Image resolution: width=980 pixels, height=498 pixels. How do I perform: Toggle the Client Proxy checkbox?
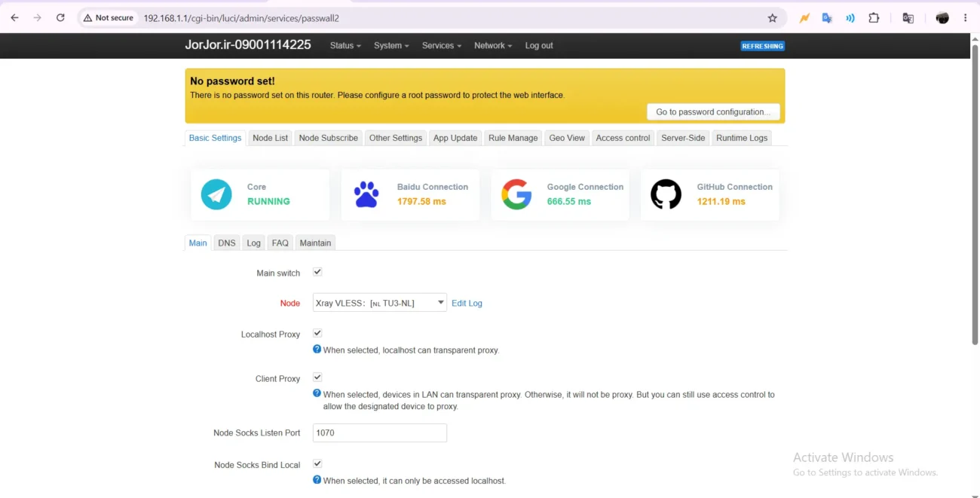click(x=317, y=377)
